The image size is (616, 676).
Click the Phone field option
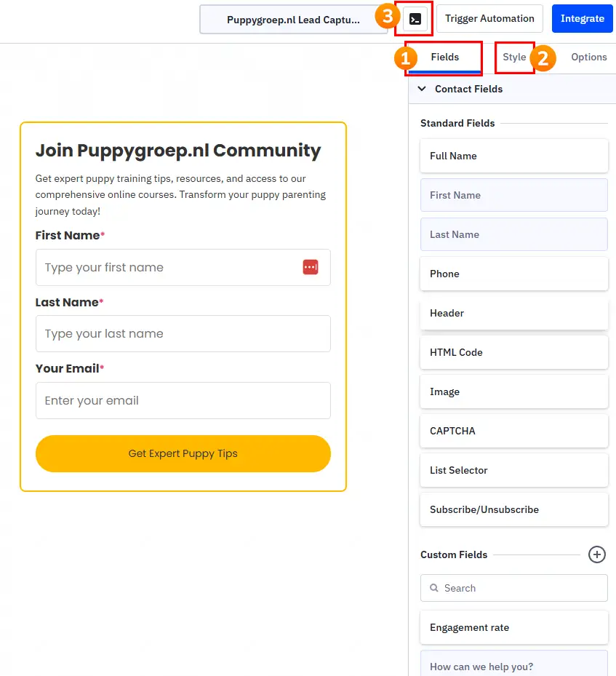(513, 274)
